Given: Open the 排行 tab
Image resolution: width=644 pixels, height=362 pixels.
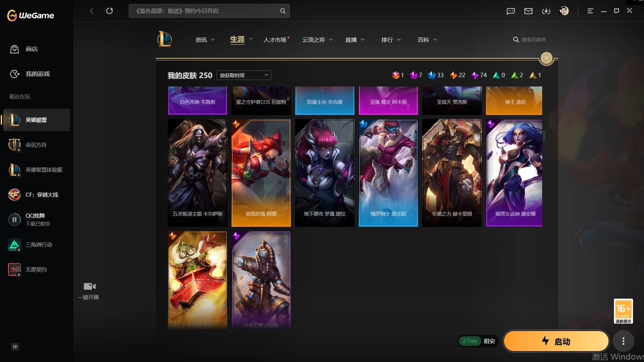Looking at the screenshot, I should click(x=387, y=40).
